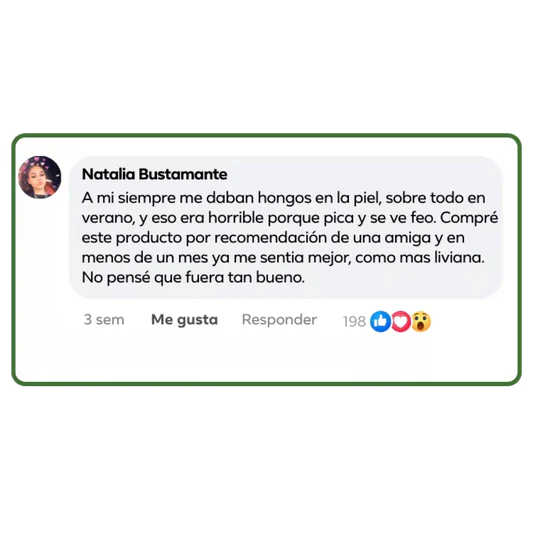Click the gray comment bubble background
533x533 pixels.
(x=286, y=227)
